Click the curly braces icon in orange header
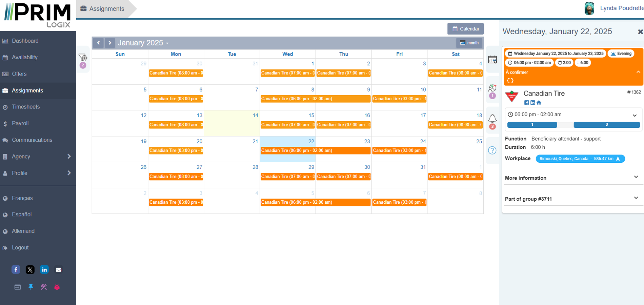The width and height of the screenshot is (644, 305). (510, 81)
